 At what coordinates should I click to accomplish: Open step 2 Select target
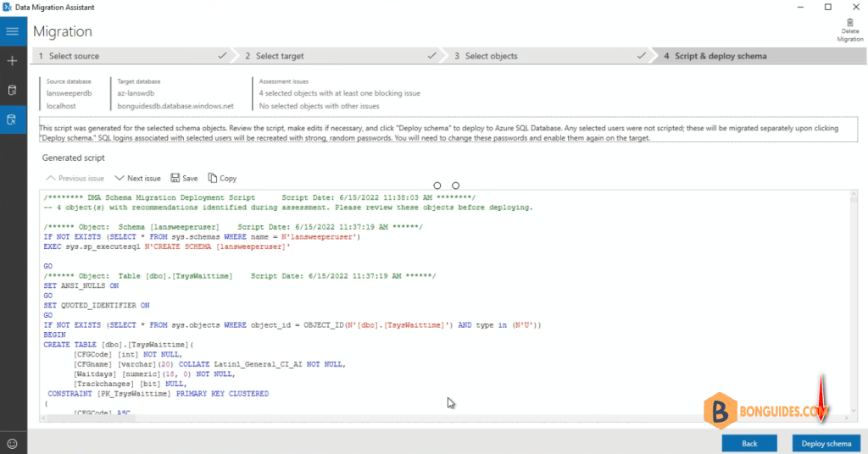339,56
